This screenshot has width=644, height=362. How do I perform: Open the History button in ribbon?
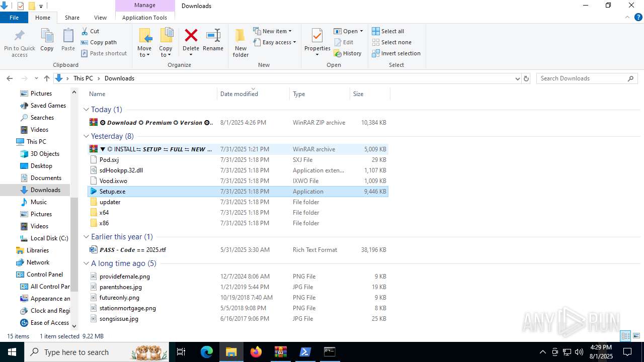(x=348, y=53)
